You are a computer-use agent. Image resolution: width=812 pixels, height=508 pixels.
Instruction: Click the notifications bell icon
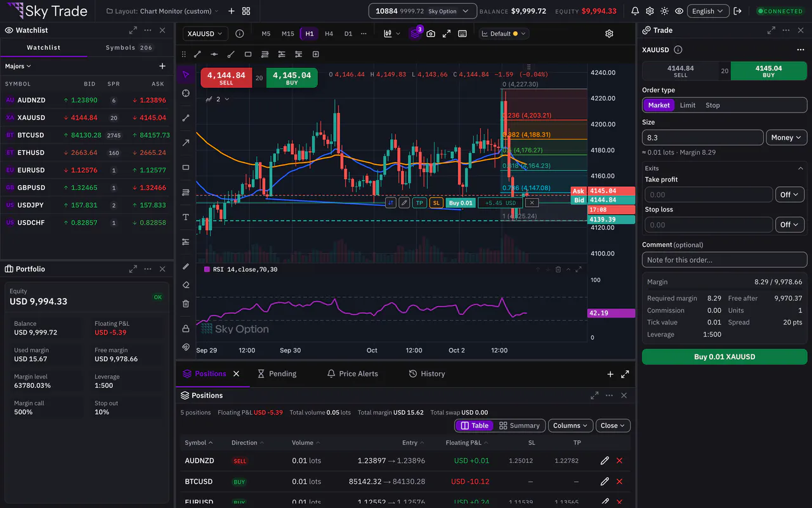pyautogui.click(x=635, y=11)
